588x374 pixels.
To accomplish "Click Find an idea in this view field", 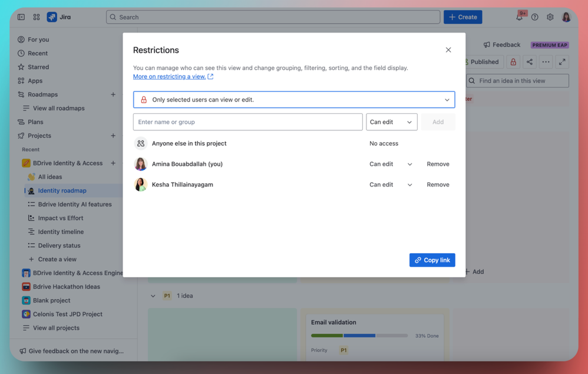I will [x=517, y=81].
